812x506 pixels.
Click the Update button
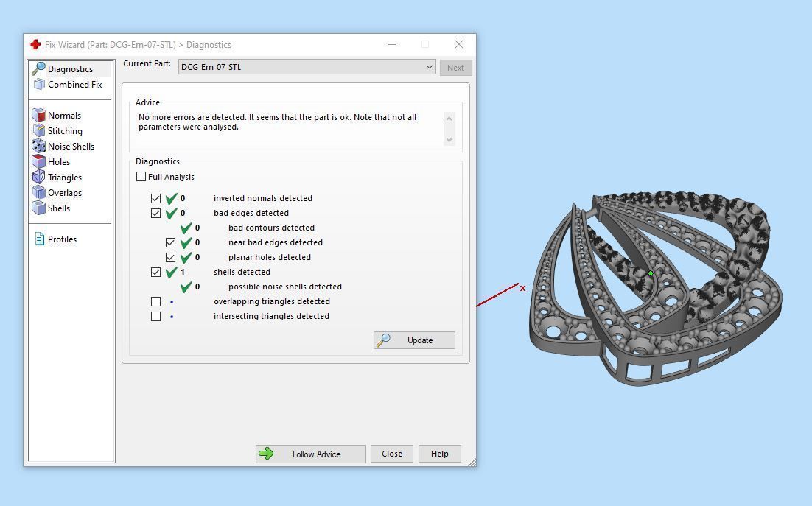pyautogui.click(x=414, y=340)
